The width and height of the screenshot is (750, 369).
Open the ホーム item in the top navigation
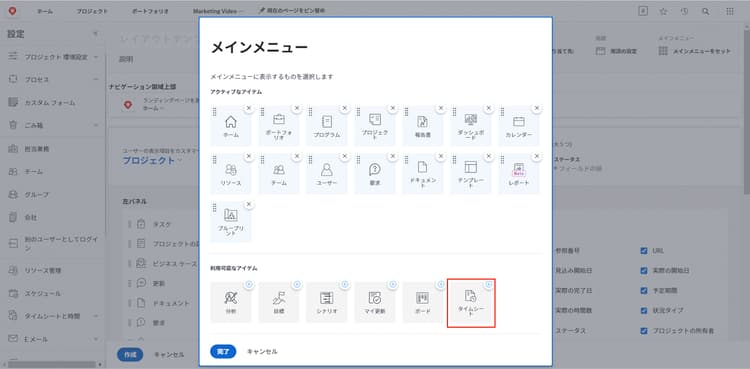[45, 11]
